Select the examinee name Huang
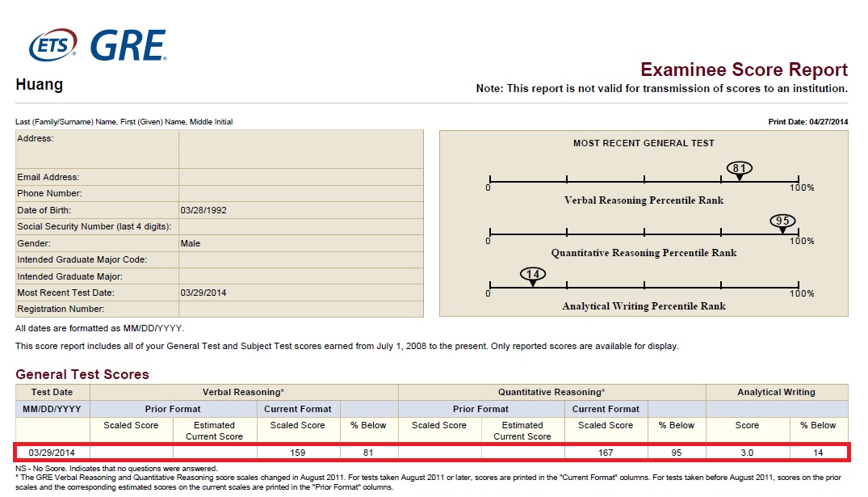The width and height of the screenshot is (868, 497). [x=40, y=84]
